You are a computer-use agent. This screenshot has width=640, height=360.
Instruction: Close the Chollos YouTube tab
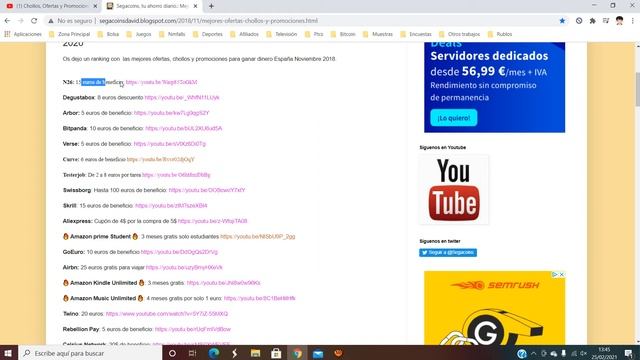tap(95, 6)
